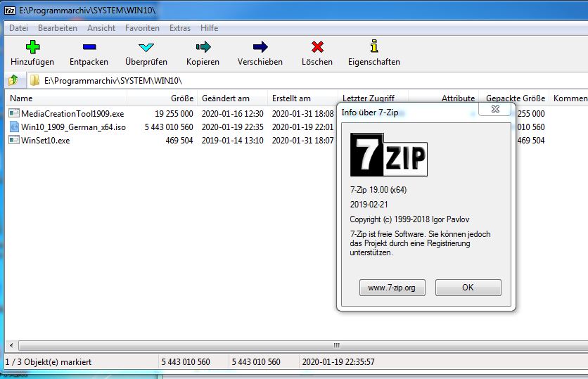Click version text 7-Zip 19.00 (x64)
The width and height of the screenshot is (588, 379).
(378, 190)
